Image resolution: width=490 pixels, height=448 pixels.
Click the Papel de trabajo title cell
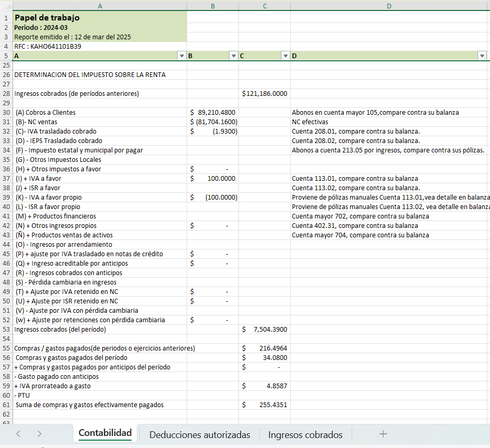[100, 18]
